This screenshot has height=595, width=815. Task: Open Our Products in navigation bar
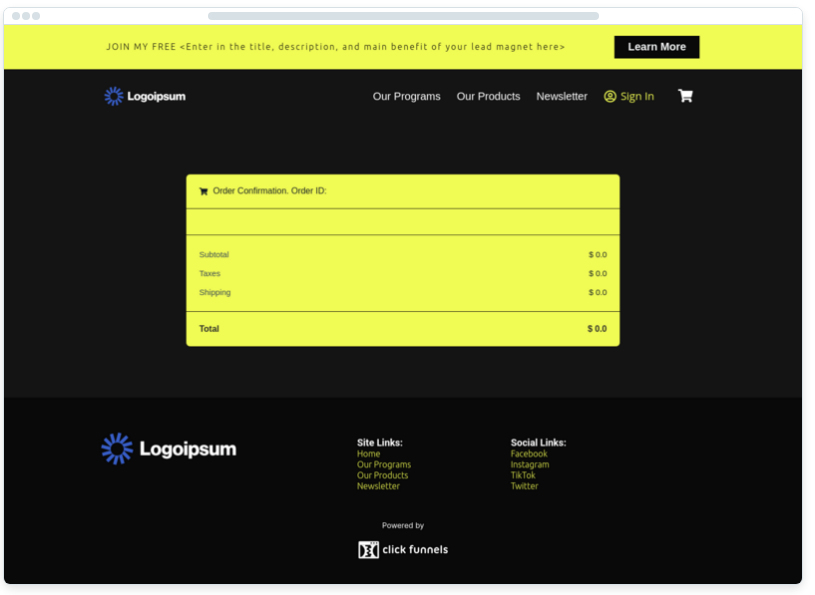click(488, 97)
